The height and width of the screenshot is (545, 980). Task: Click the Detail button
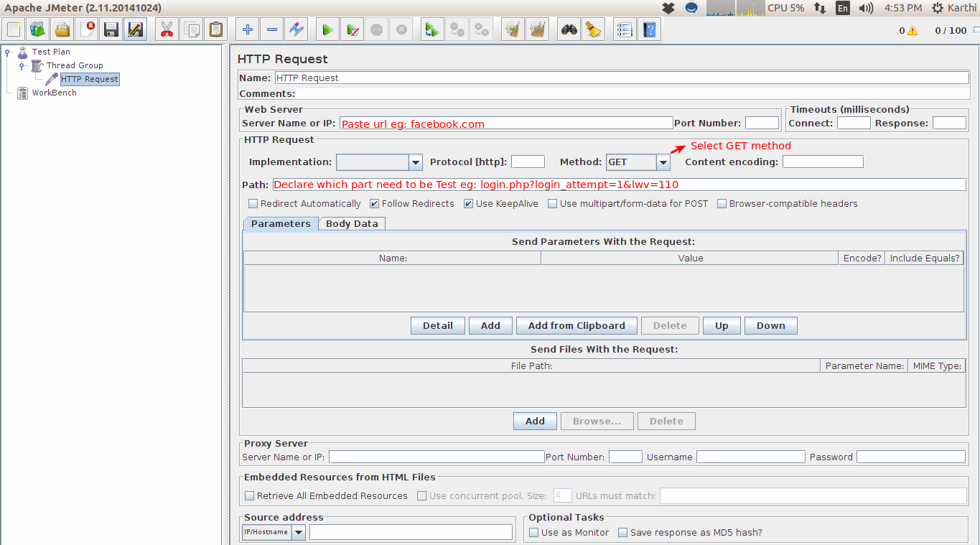437,326
